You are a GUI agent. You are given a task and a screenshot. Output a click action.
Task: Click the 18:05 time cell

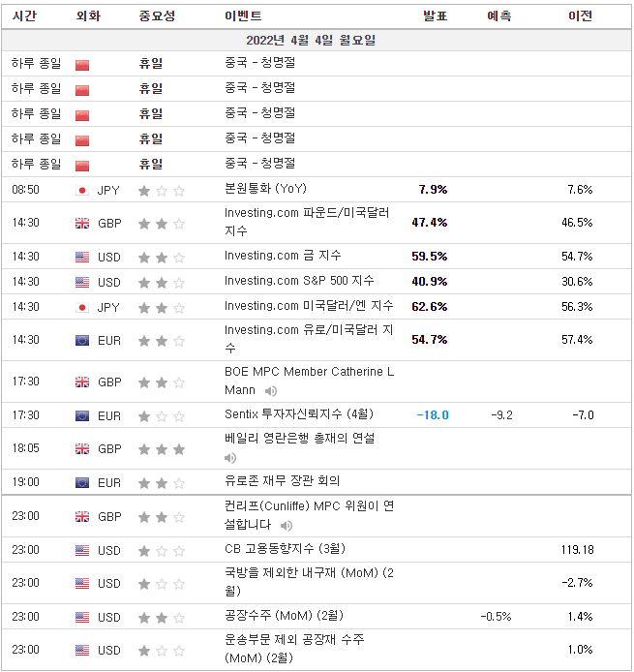(x=26, y=448)
